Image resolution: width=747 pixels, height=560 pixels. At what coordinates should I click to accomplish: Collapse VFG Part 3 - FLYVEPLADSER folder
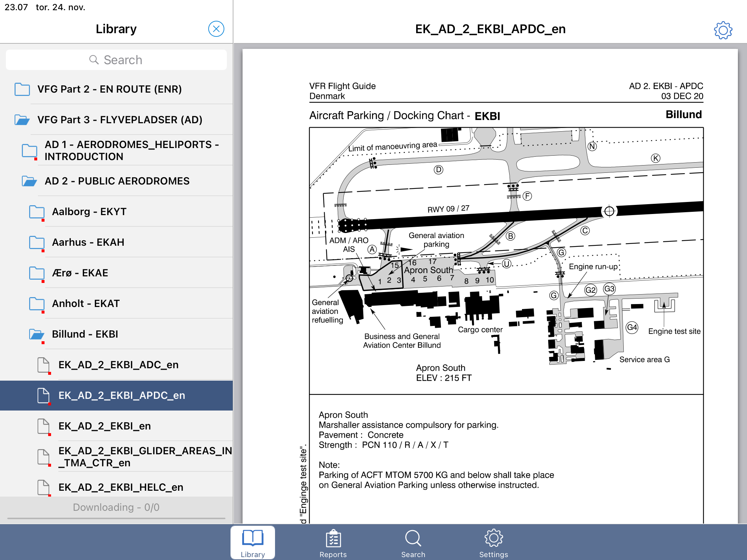click(116, 120)
